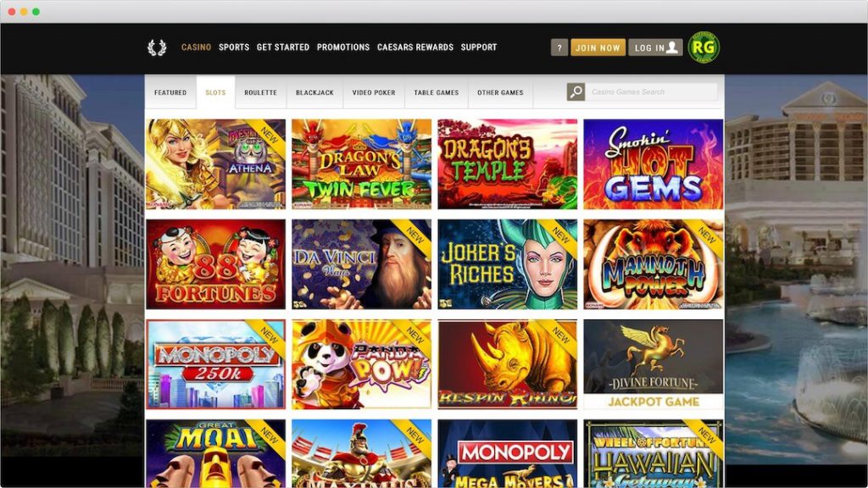The image size is (868, 488).
Task: Open the Promotions menu item
Action: tap(343, 47)
